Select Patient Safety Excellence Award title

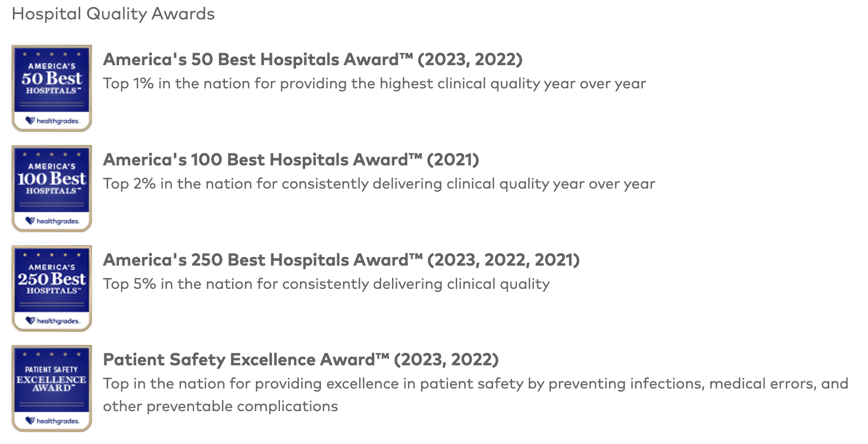[301, 359]
